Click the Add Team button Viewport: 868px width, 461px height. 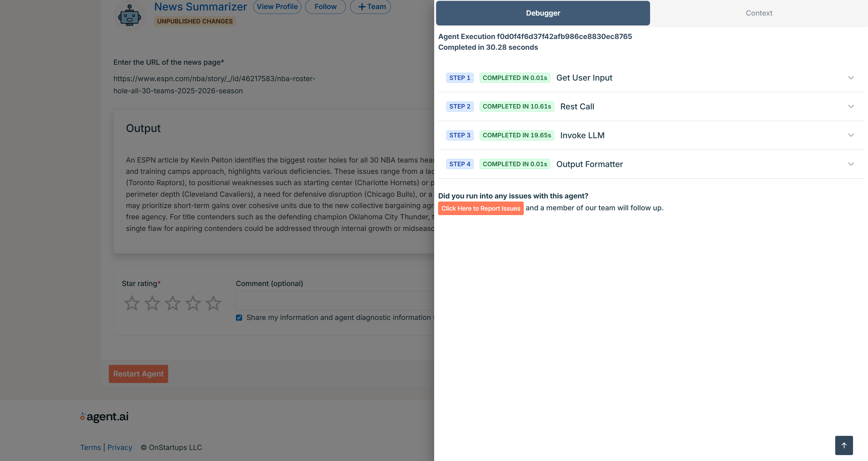pyautogui.click(x=370, y=7)
